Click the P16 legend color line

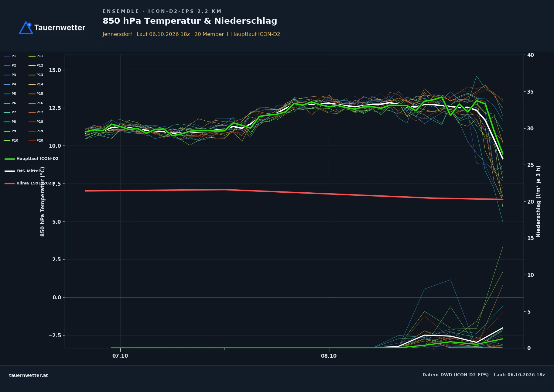(x=32, y=103)
